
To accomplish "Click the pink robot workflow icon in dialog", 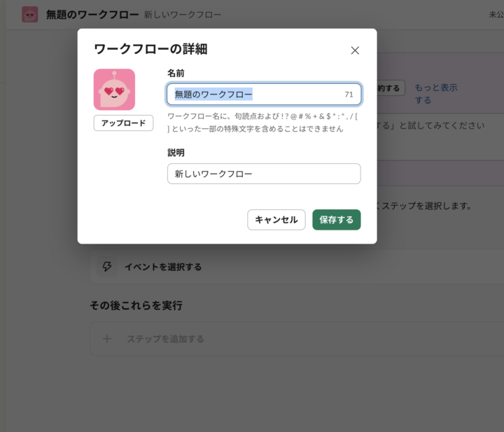I will (114, 90).
